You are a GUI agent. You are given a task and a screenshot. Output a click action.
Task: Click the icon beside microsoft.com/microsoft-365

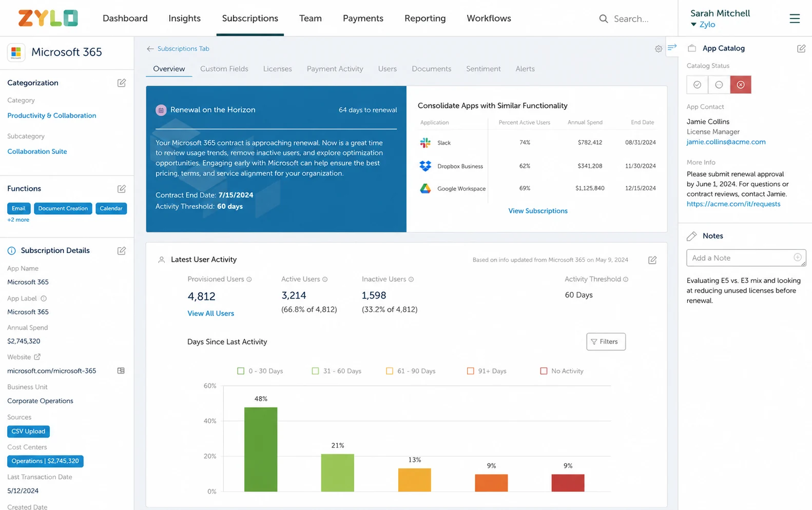pyautogui.click(x=121, y=371)
